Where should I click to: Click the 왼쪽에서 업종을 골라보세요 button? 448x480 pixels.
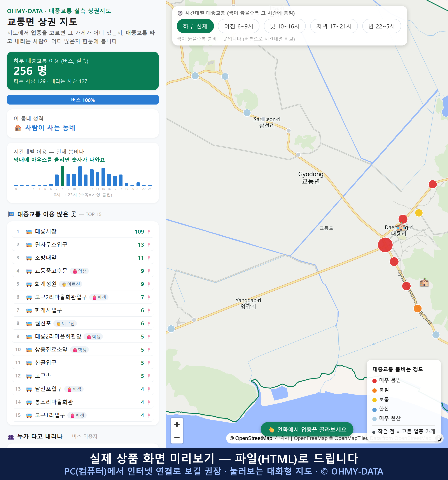point(307,429)
